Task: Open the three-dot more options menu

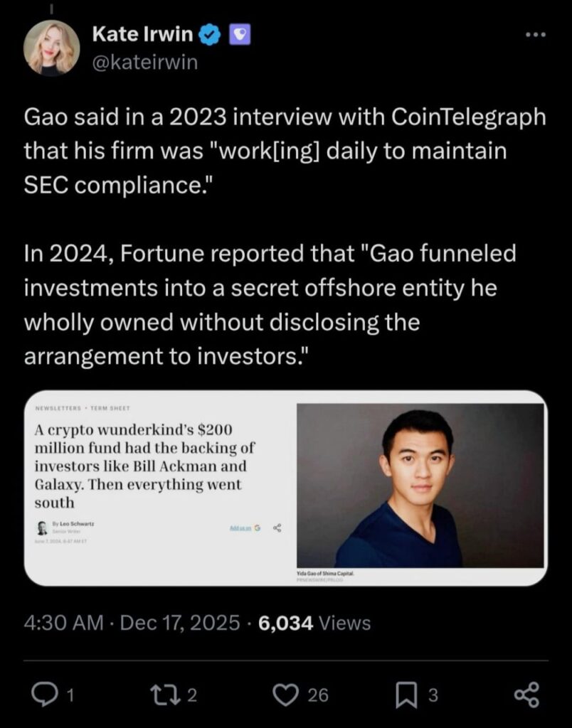Action: pyautogui.click(x=534, y=34)
